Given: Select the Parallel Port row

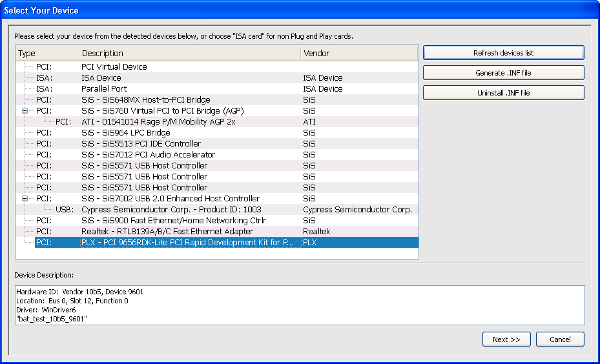Looking at the screenshot, I should pos(217,88).
